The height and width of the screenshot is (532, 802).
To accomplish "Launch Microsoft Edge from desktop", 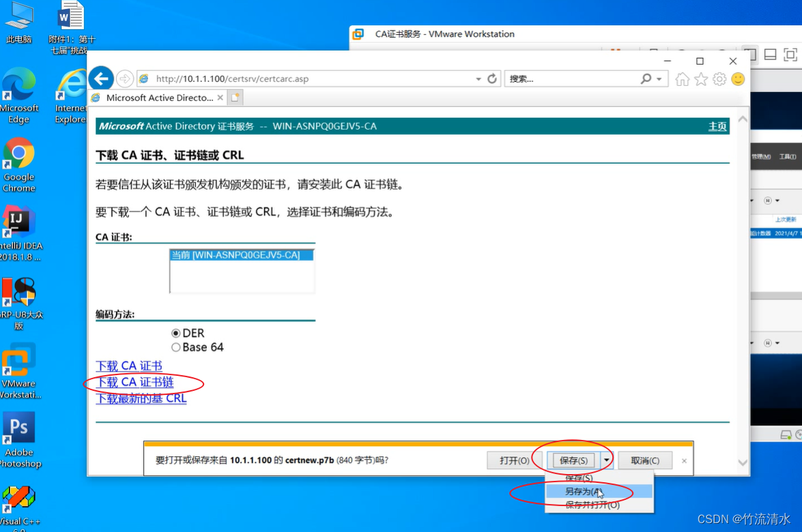I will point(19,95).
